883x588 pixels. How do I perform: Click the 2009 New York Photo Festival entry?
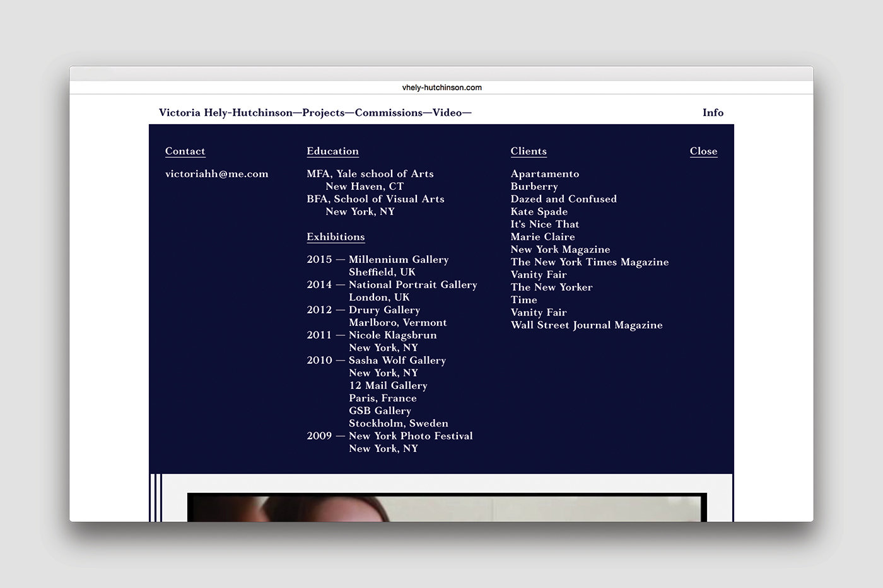click(x=390, y=436)
